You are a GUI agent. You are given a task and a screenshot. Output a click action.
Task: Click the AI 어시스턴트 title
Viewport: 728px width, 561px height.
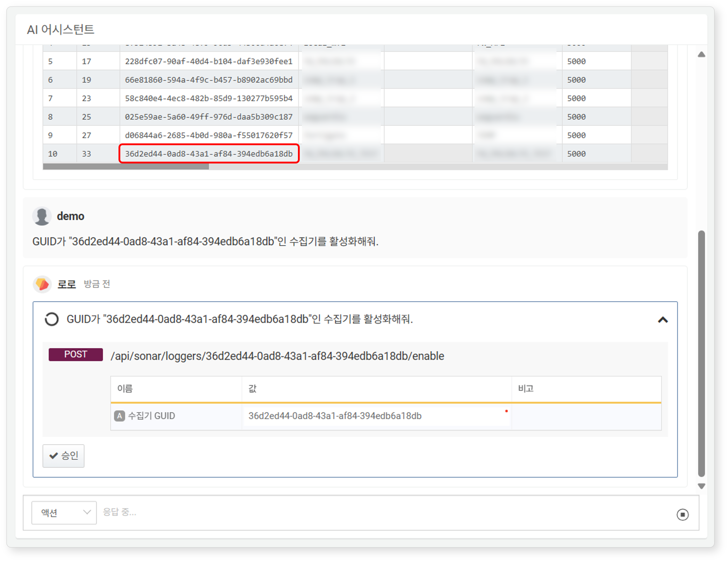pyautogui.click(x=61, y=30)
